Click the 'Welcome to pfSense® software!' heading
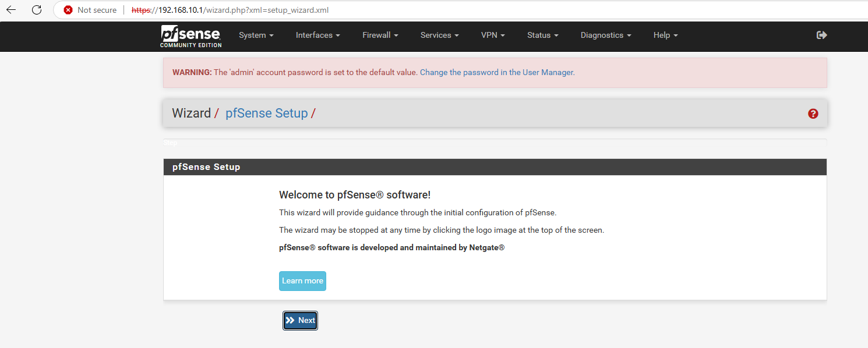This screenshot has height=348, width=868. pyautogui.click(x=355, y=195)
